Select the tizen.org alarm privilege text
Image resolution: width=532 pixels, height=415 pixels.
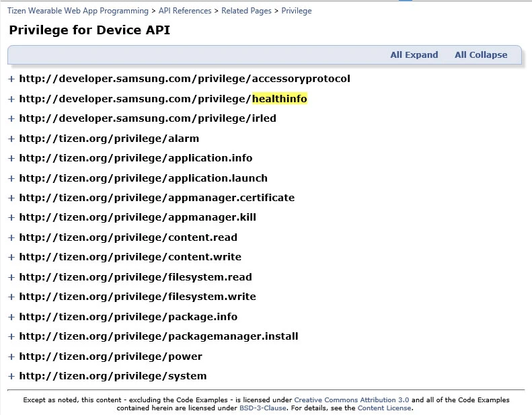coord(109,139)
